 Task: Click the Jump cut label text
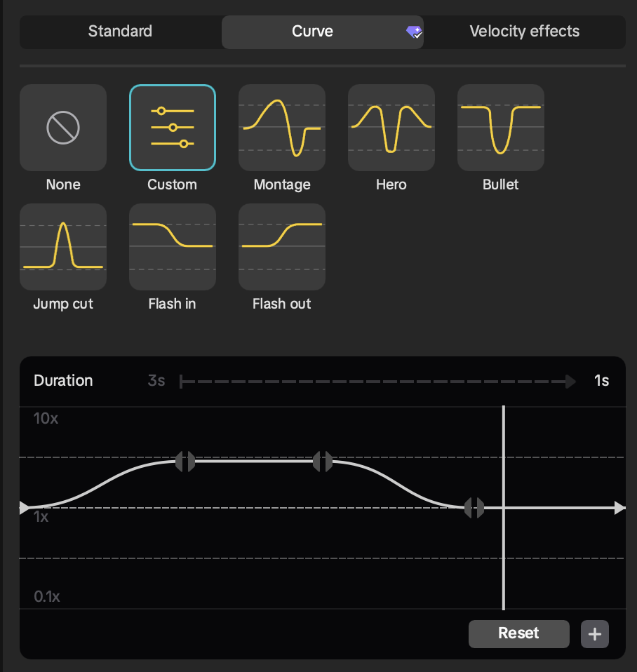tap(63, 304)
